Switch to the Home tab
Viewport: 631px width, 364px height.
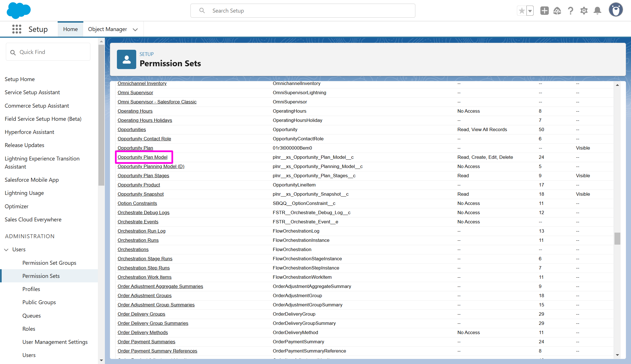(70, 29)
